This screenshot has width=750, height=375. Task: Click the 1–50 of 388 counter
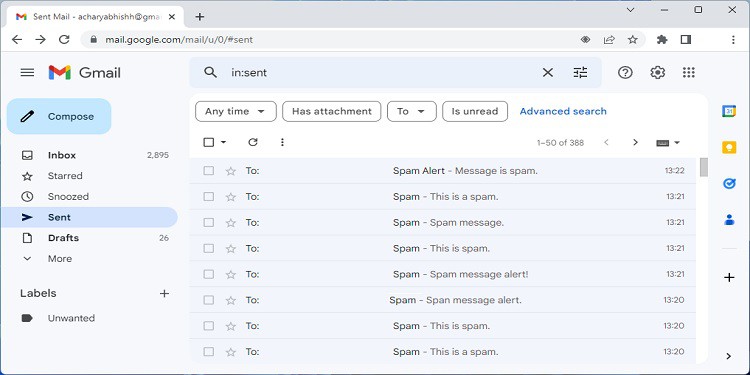pos(560,143)
